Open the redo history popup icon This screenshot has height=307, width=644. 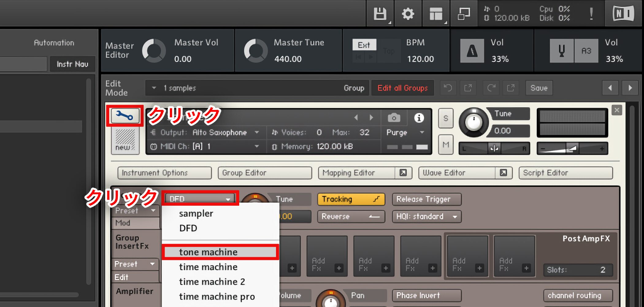(x=511, y=88)
